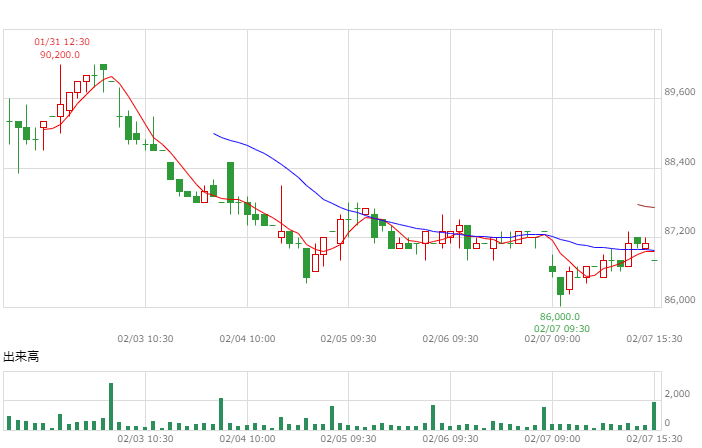Click 02/07 15:30 under the volume chart
702x448 pixels.
pos(654,439)
